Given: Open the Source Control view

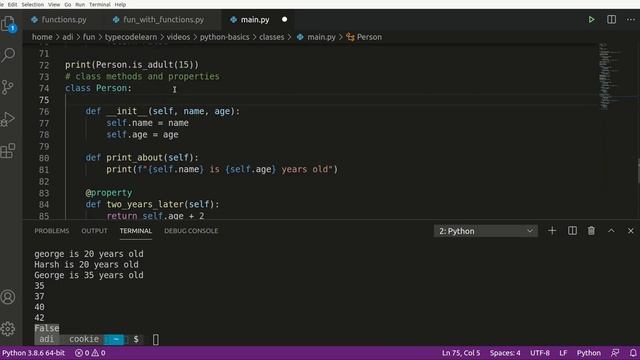Looking at the screenshot, I should coord(8,87).
